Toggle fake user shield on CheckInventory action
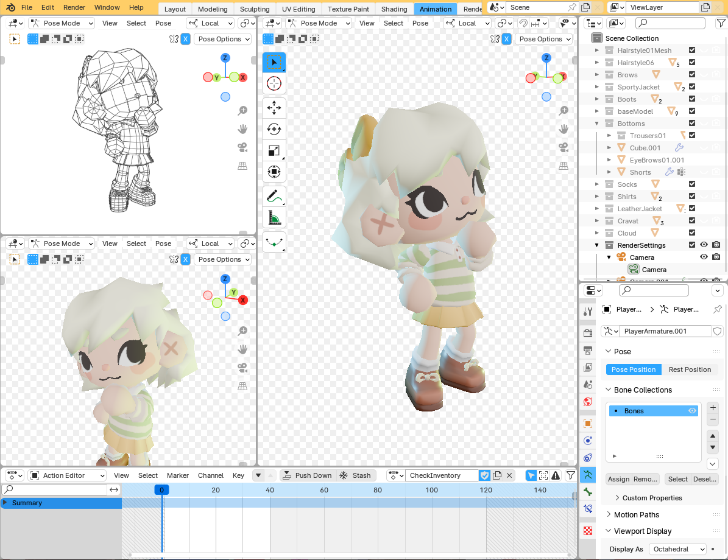728x560 pixels. [x=485, y=475]
